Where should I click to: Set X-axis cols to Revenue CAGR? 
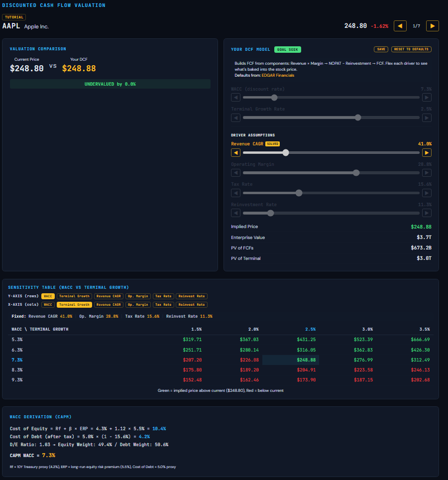click(109, 305)
